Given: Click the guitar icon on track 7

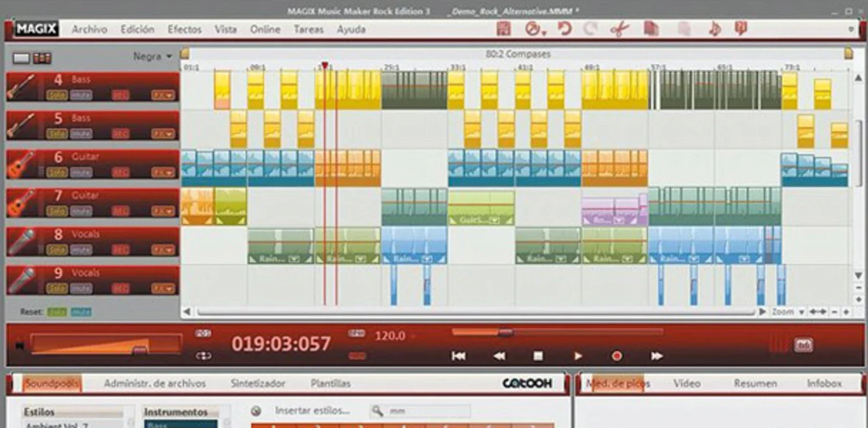Looking at the screenshot, I should coord(21,203).
